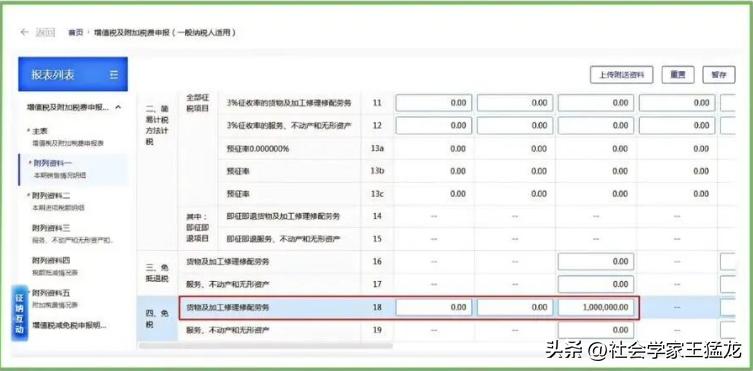This screenshot has width=753, height=371.
Task: Click fourth amount input in row 11
Action: pos(677,103)
